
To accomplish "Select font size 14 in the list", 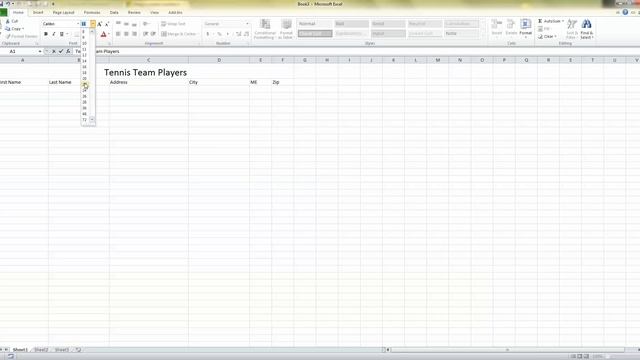I will 84,61.
